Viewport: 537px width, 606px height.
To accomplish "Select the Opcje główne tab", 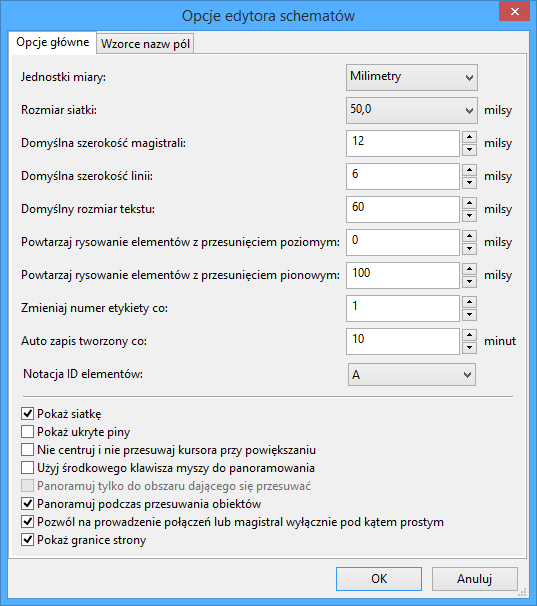I will tap(53, 42).
